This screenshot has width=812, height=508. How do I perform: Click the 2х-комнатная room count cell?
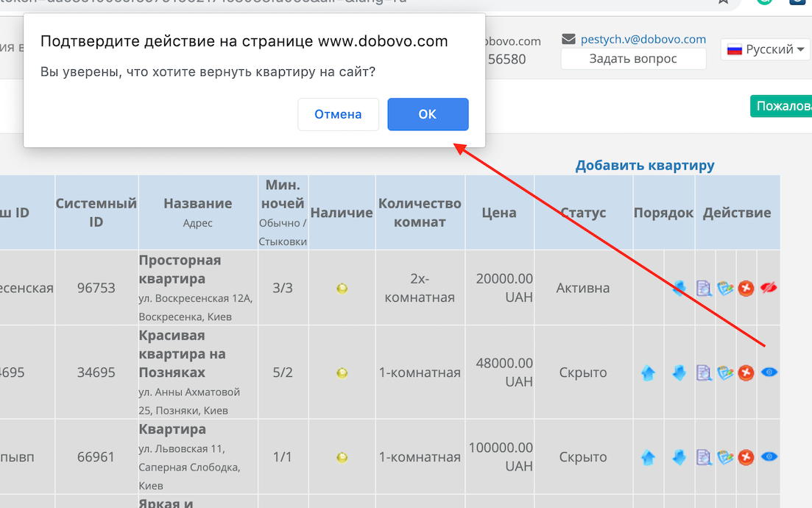tap(420, 288)
